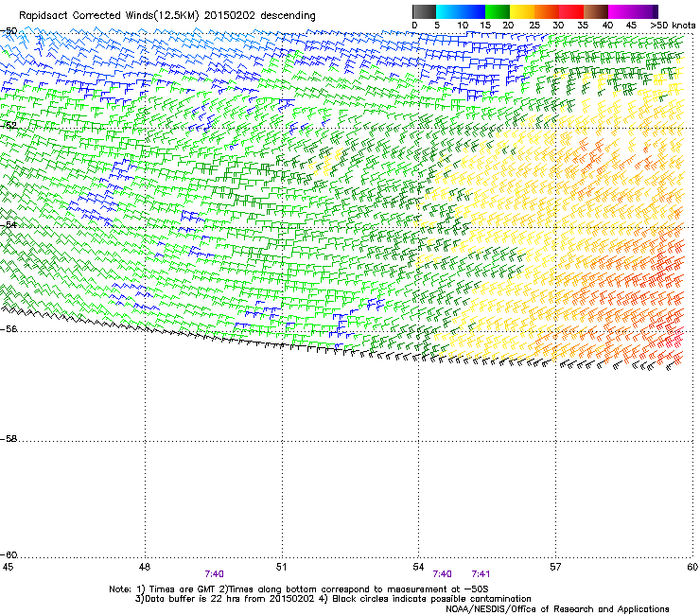Click the longitude label '45'
This screenshot has width=700, height=615.
(8, 567)
